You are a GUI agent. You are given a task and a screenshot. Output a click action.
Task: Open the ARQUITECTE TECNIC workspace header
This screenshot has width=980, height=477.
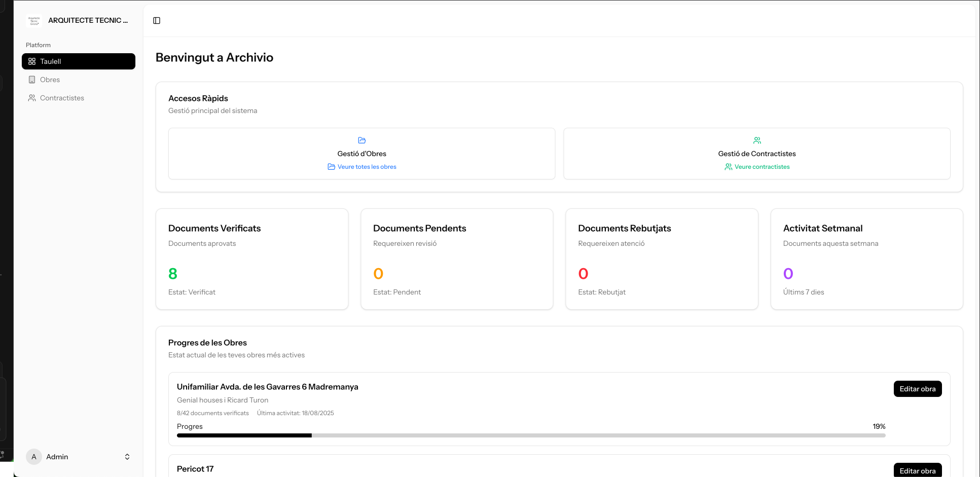pos(79,21)
